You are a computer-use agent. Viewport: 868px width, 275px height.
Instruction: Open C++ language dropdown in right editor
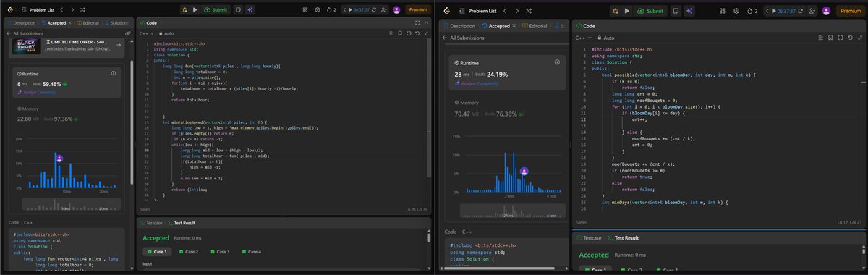click(x=584, y=38)
